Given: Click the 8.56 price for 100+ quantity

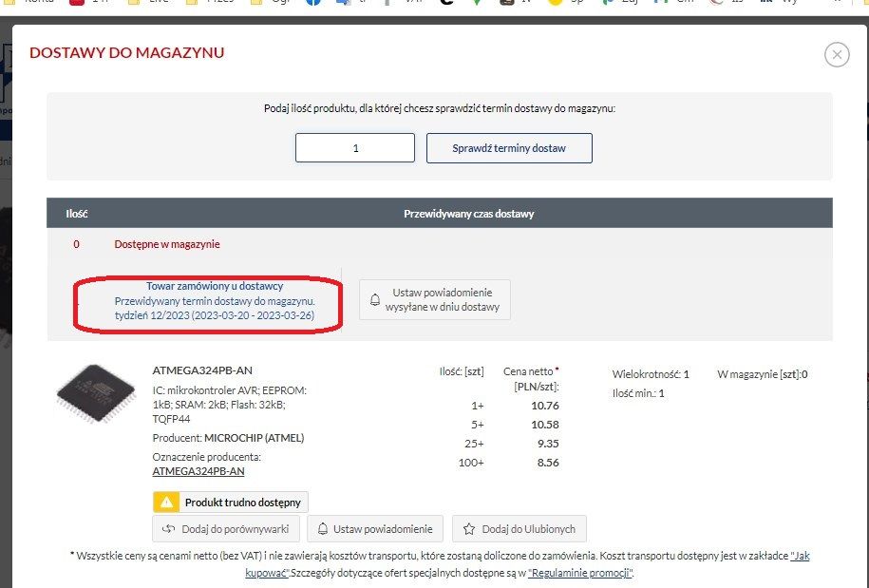Looking at the screenshot, I should 548,463.
